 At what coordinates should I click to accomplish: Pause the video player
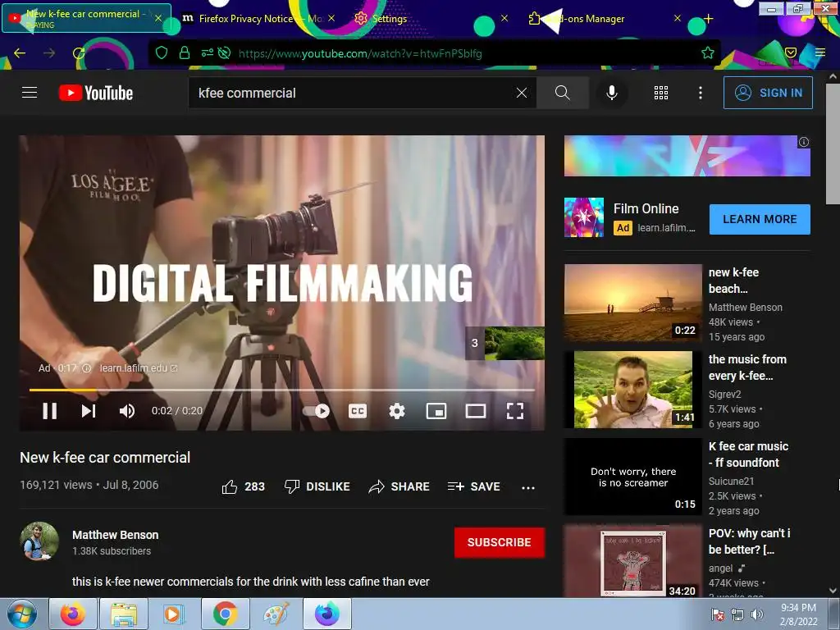tap(49, 411)
